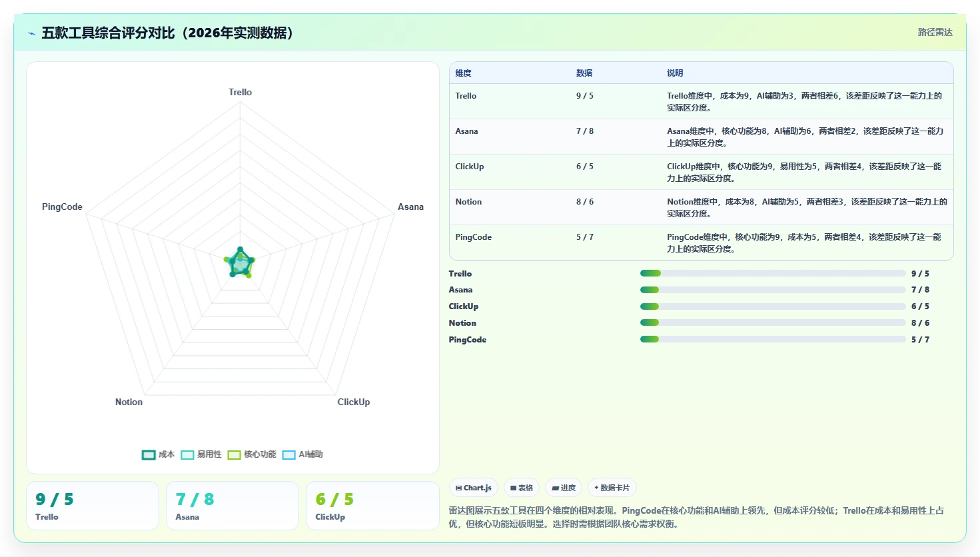Click the ClickUp description mentioning 易用性为5

pyautogui.click(x=805, y=173)
